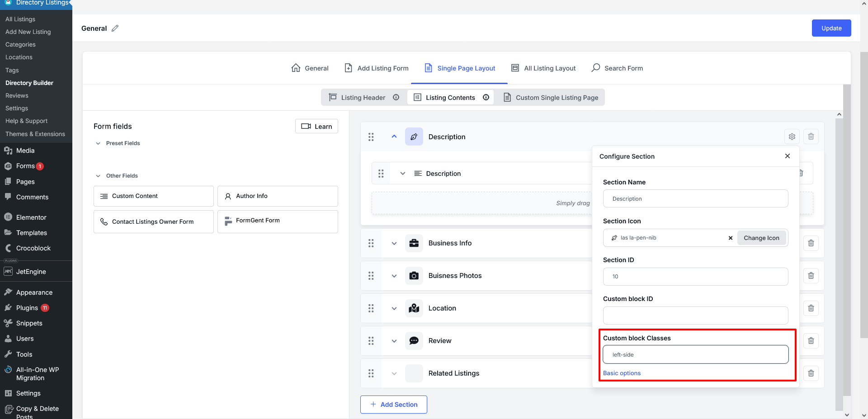
Task: Expand the Business Info section
Action: (x=394, y=243)
